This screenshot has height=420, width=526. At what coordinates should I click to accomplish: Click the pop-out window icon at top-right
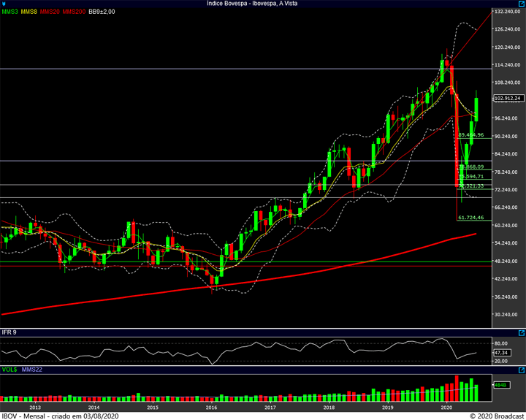(521, 4)
